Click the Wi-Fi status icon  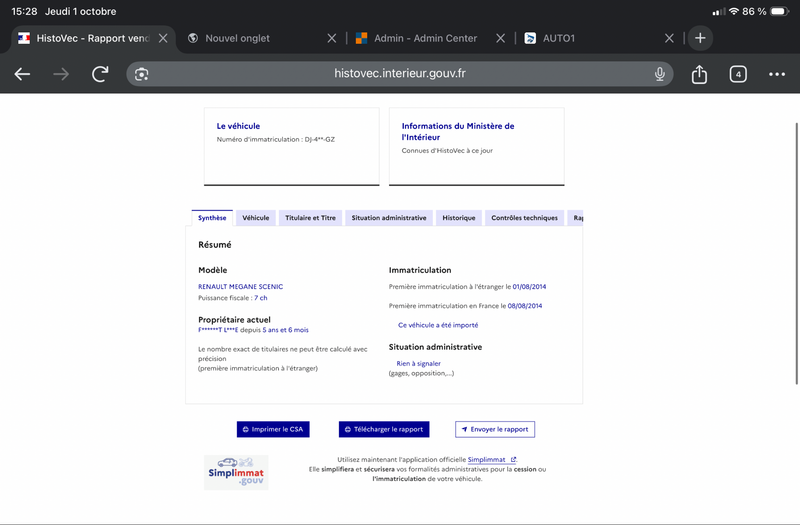point(734,11)
